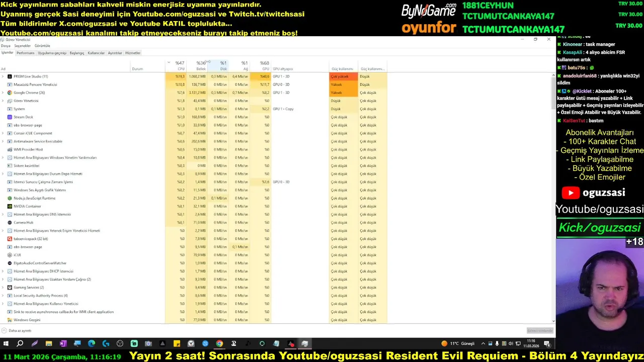Select the tabservicepack (32 bit) icon
This screenshot has height=362, width=644.
[10, 239]
